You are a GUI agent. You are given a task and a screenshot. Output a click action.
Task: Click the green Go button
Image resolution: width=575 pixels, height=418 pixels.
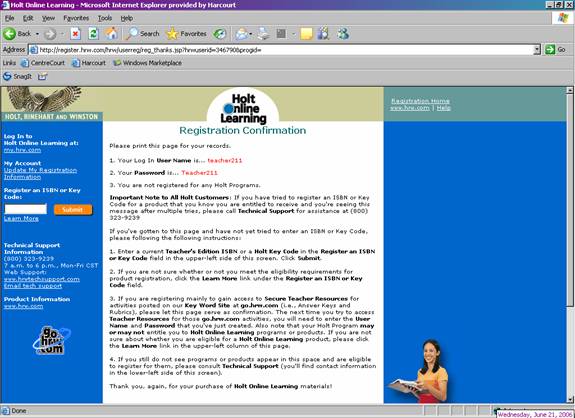555,49
